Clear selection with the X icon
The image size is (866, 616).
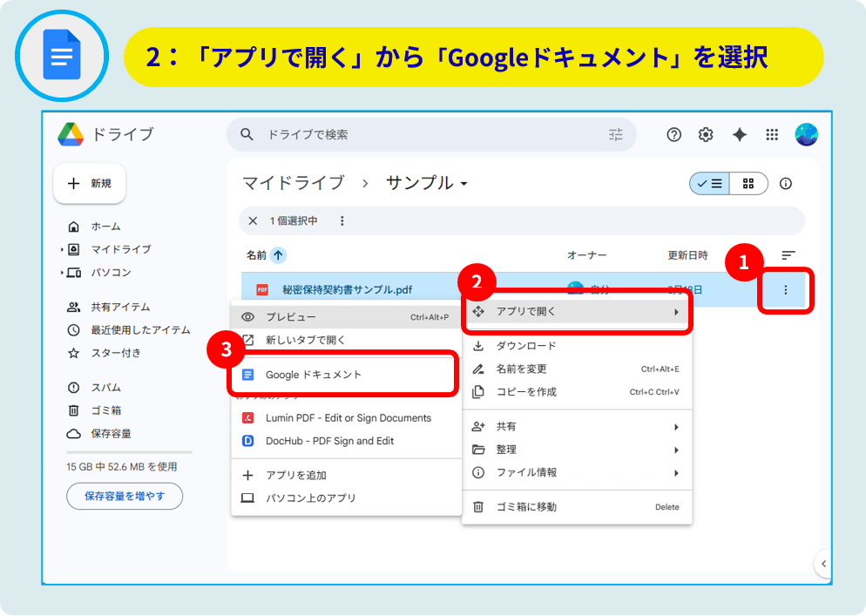[253, 221]
